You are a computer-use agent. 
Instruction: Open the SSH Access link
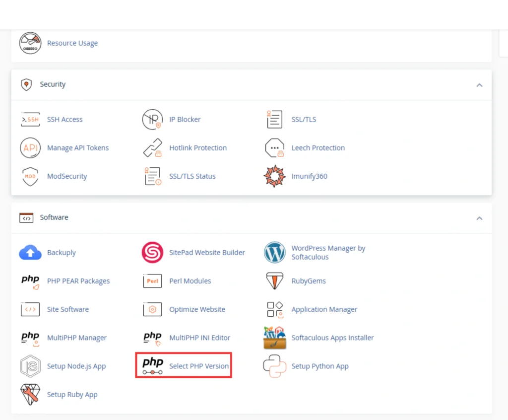point(65,119)
